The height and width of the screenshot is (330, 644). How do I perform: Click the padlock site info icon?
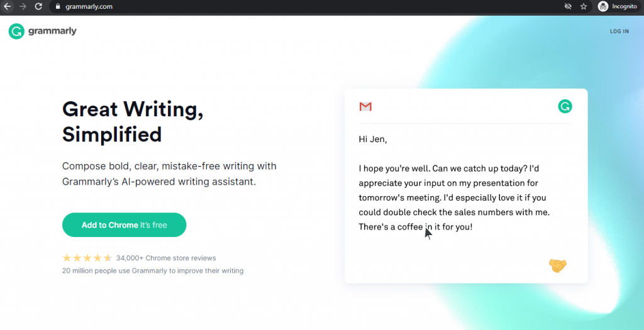tap(58, 6)
